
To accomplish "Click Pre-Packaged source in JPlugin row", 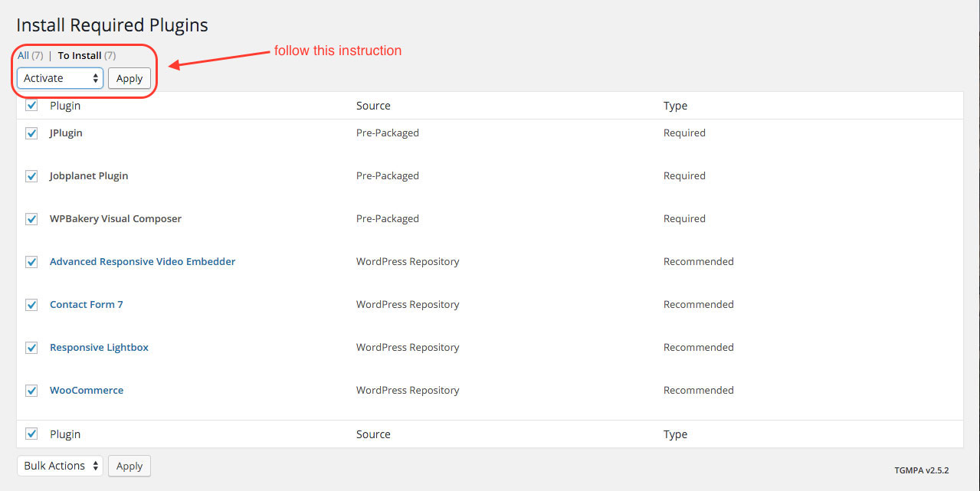I will coord(388,133).
